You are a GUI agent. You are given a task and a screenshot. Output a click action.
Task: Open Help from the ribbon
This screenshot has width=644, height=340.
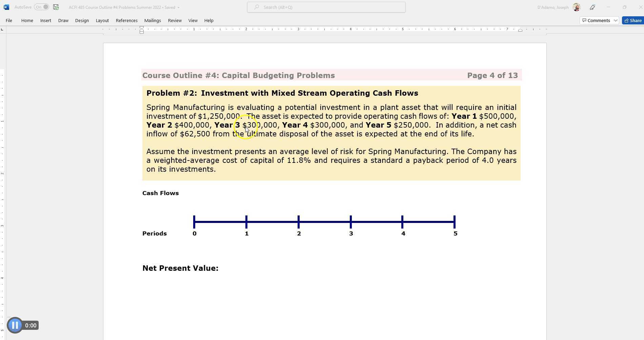(209, 20)
